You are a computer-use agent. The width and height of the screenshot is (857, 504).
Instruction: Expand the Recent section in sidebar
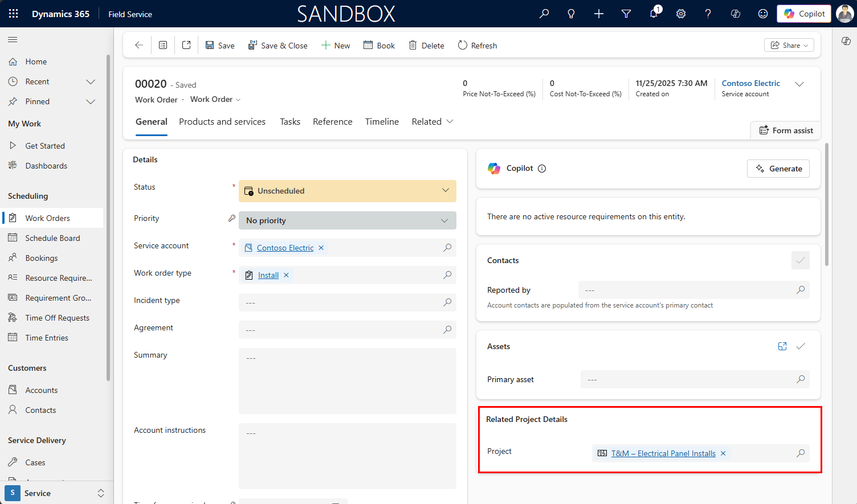(x=91, y=81)
